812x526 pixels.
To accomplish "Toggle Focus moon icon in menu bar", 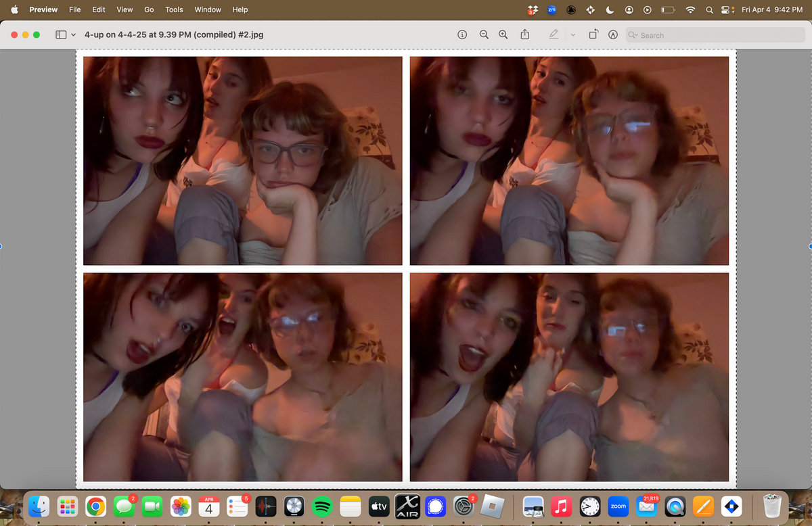I will tap(610, 9).
